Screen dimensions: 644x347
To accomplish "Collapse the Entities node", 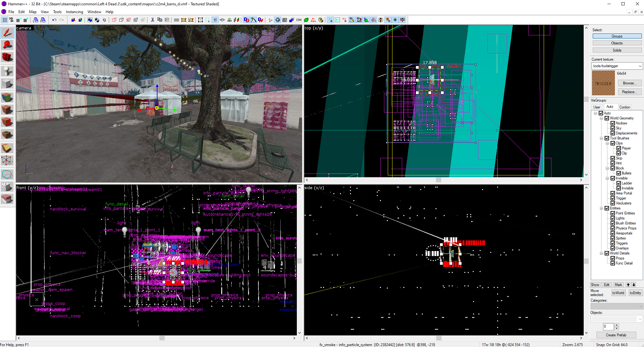I will click(x=602, y=208).
